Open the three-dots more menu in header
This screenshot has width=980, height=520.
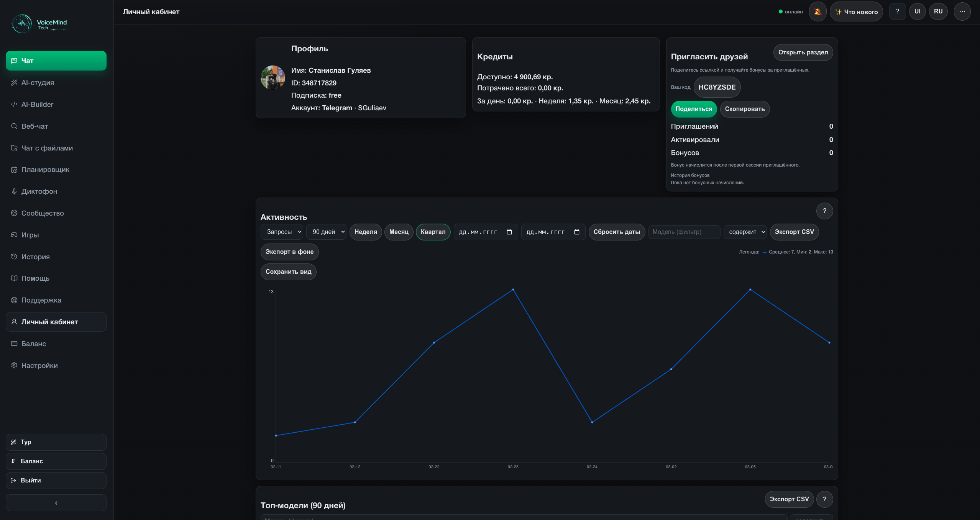tap(962, 11)
